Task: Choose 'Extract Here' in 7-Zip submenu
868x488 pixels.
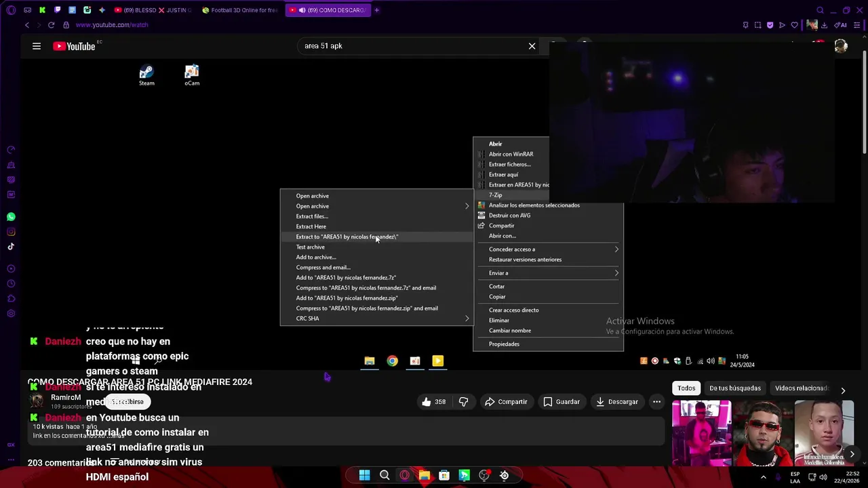Action: [x=376, y=226]
